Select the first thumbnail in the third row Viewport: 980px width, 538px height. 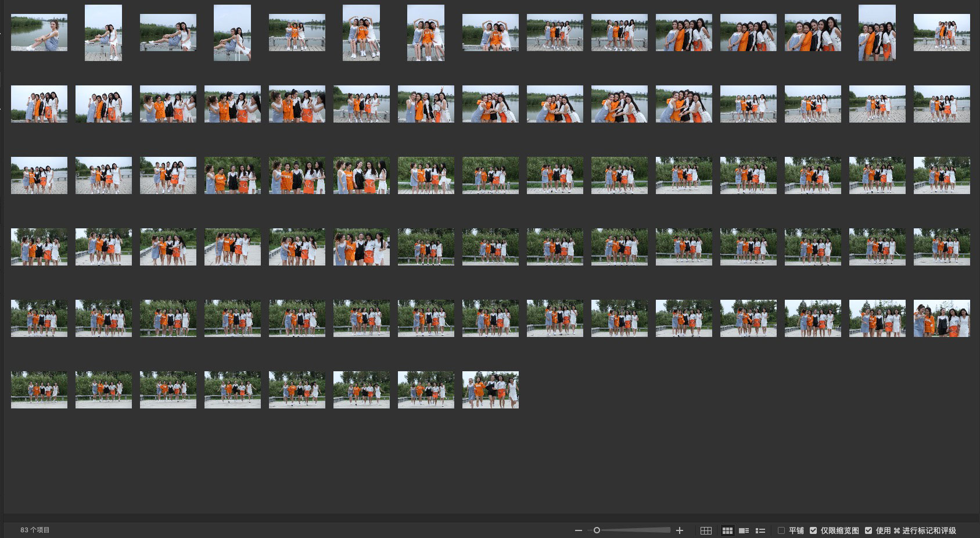click(39, 175)
